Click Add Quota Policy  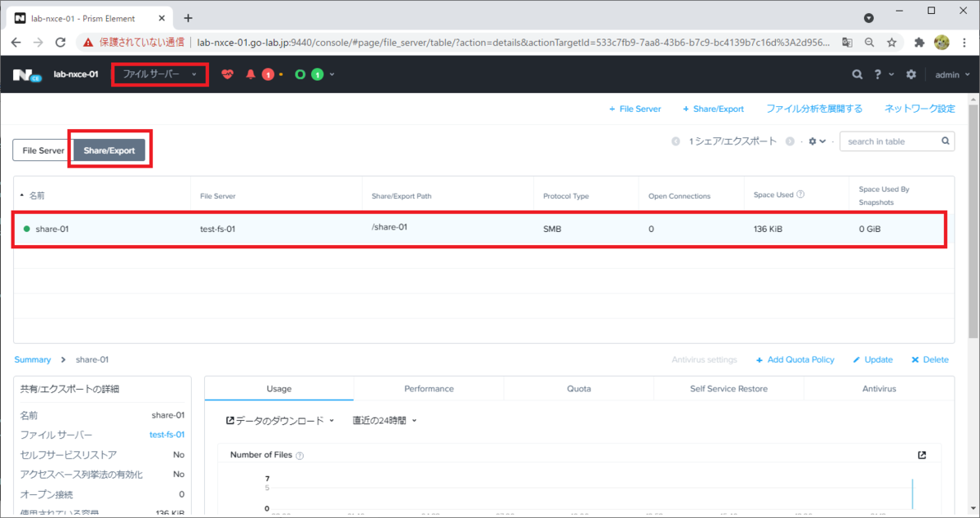coord(795,359)
